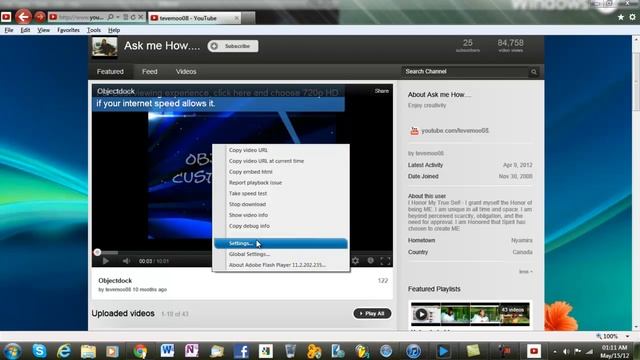
Task: Select the Featured channel tab
Action: pos(110,71)
